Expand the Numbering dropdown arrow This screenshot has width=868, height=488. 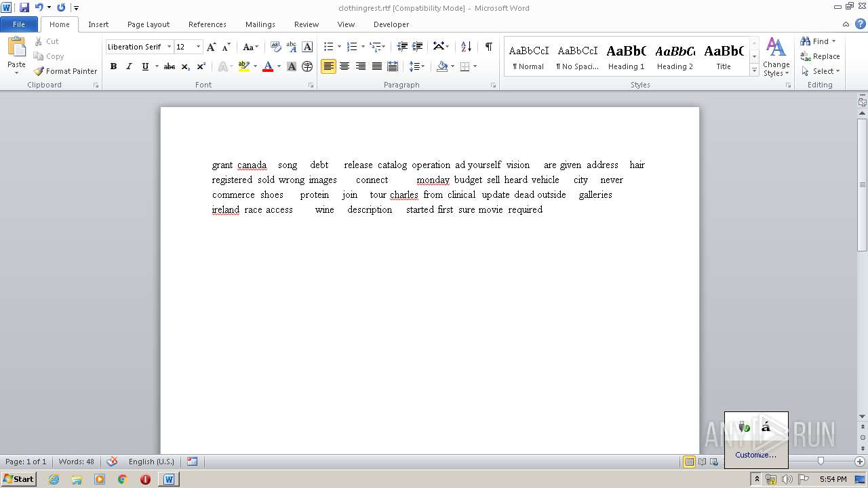tap(363, 47)
